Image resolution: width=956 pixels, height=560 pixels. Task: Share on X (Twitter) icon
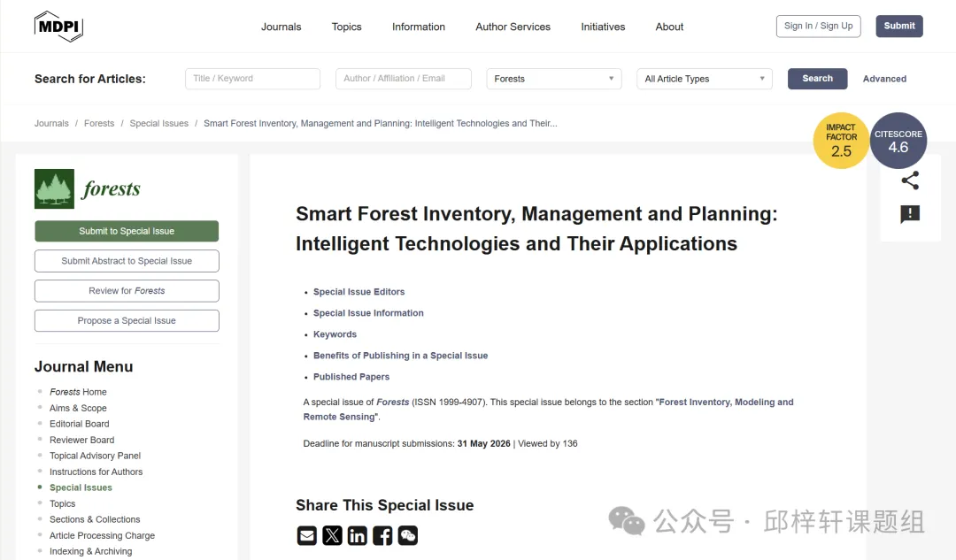point(332,535)
